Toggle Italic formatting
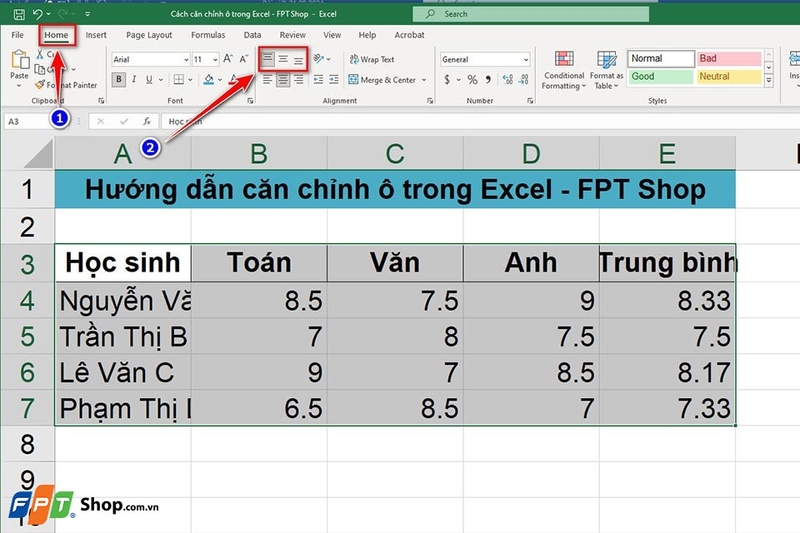This screenshot has height=533, width=800. 134,80
